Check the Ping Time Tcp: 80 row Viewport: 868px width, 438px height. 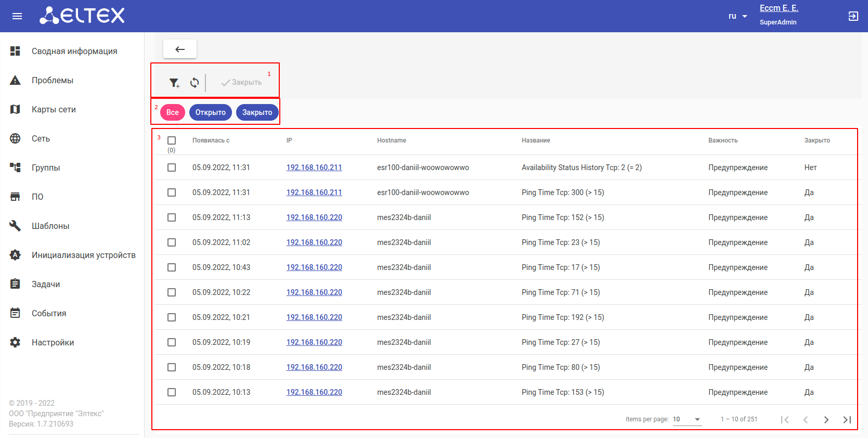(x=172, y=367)
